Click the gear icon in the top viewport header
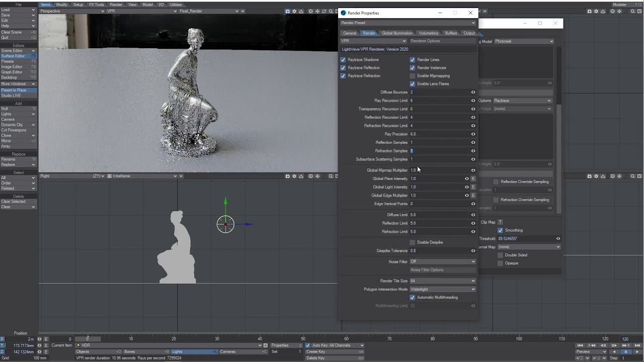644x362 pixels. [x=294, y=11]
